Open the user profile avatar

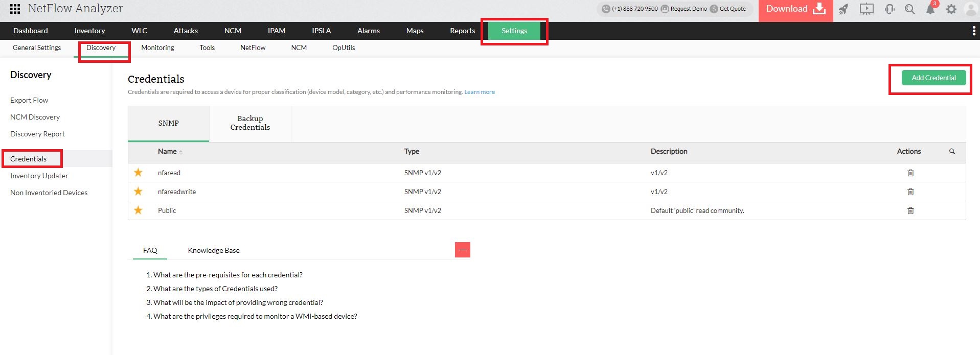tap(971, 9)
